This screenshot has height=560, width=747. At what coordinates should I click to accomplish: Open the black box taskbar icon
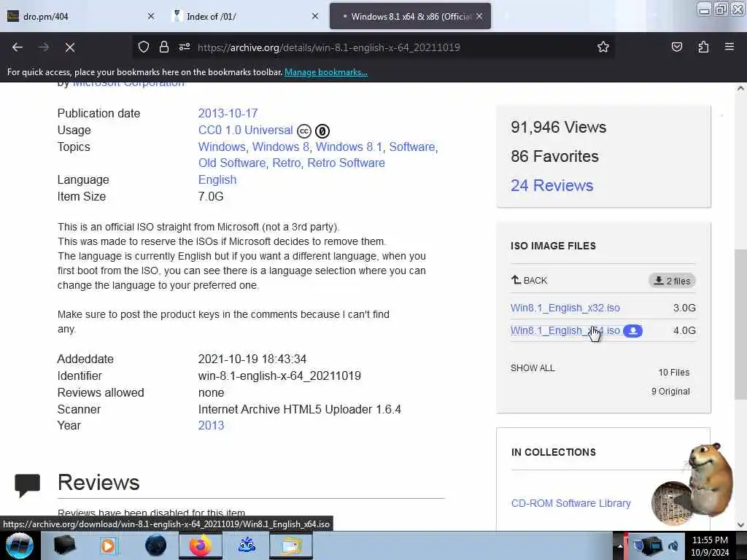64,545
